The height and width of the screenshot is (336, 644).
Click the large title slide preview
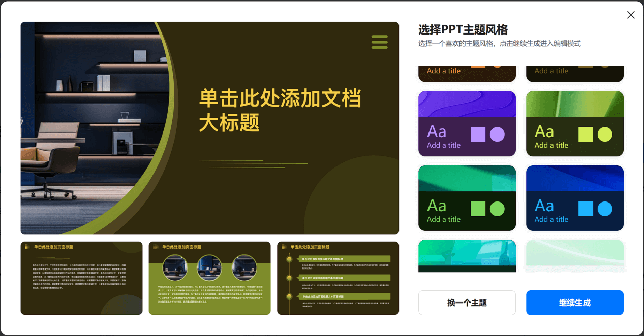click(x=210, y=128)
